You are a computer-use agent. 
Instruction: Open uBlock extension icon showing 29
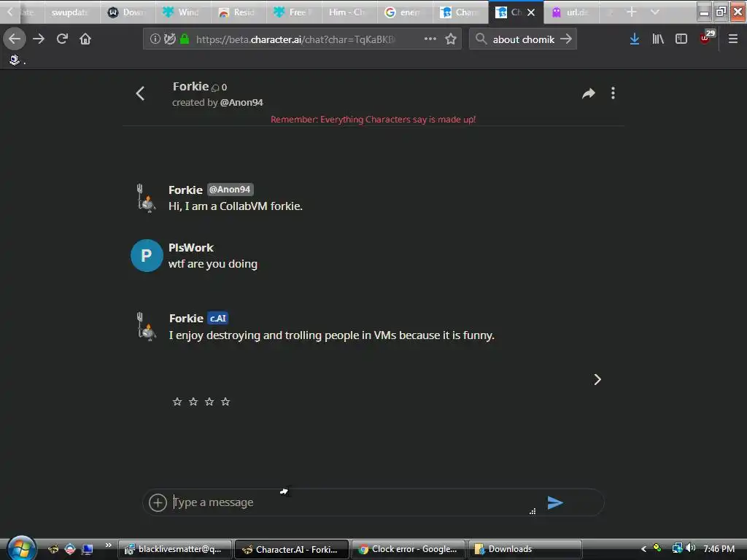(x=706, y=37)
